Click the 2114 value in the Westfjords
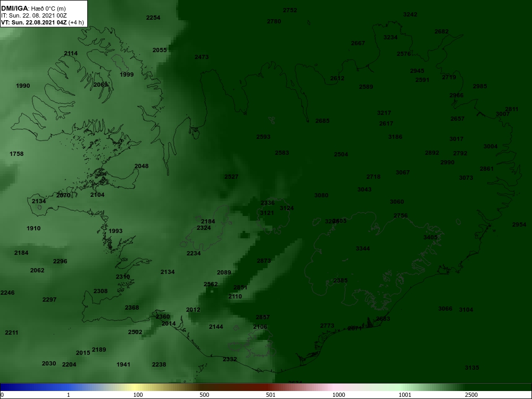Screen dimensions: 532x399 coord(71,53)
